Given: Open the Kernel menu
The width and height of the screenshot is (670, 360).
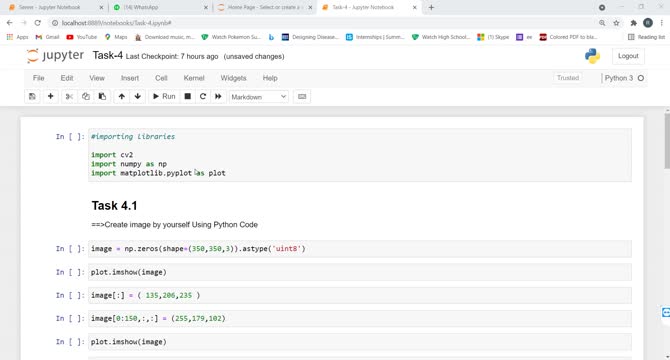Looking at the screenshot, I should tap(194, 78).
